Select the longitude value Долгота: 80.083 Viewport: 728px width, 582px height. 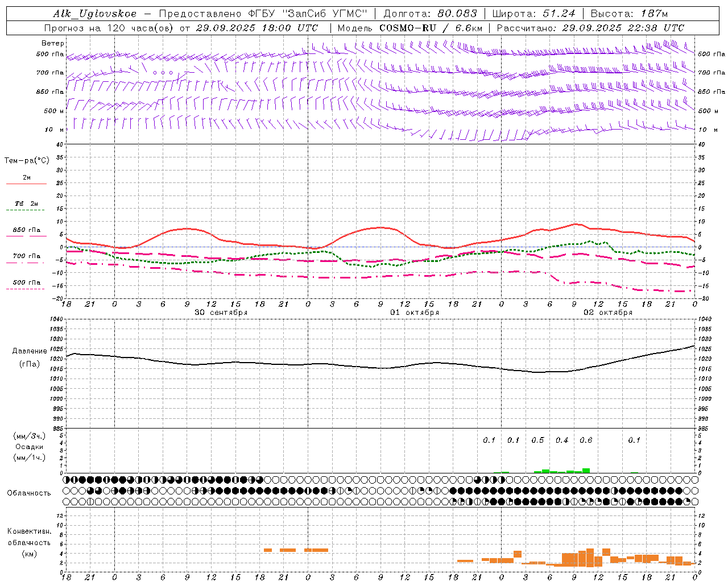coord(431,14)
